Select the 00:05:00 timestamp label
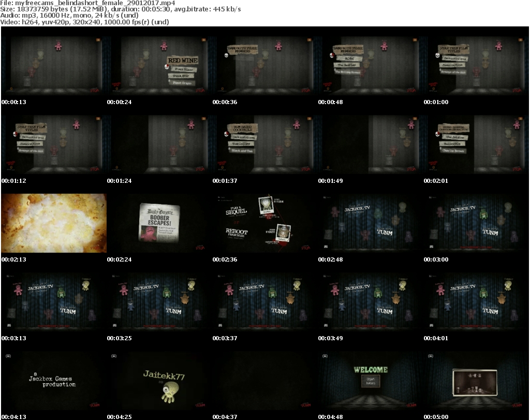The image size is (530, 420). (x=436, y=417)
